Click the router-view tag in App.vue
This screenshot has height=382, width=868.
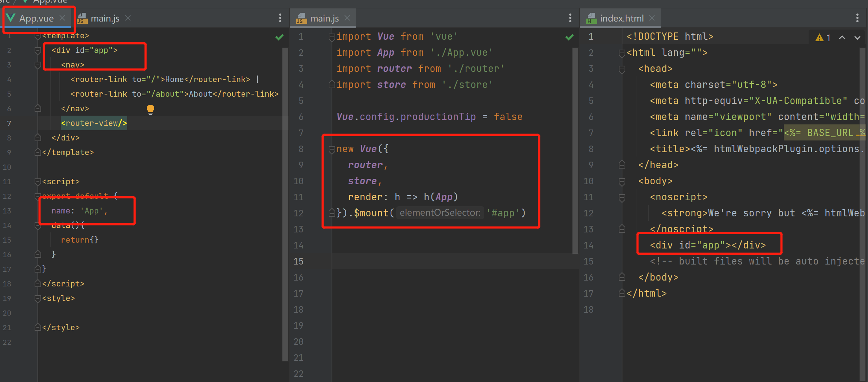[x=94, y=123]
